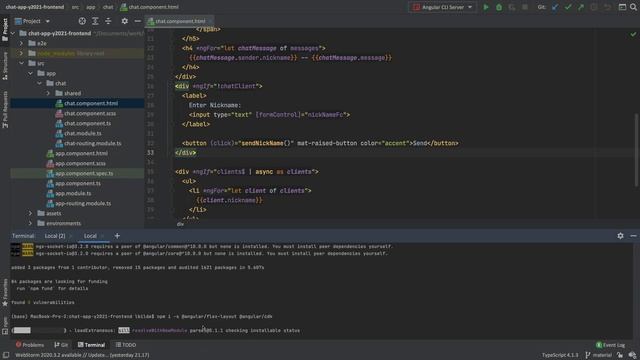Viewport: 640px width, 360px height.
Task: Open the Problems tool window tab
Action: tap(30, 345)
